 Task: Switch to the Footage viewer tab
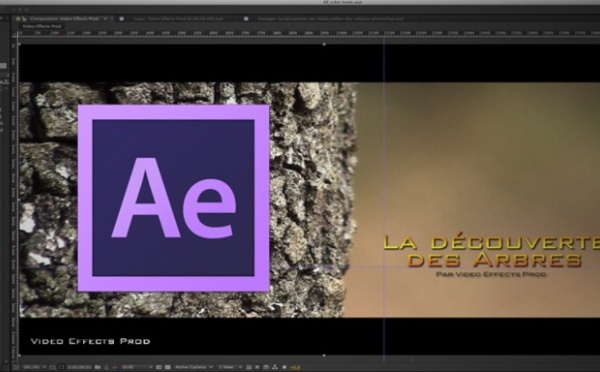331,18
